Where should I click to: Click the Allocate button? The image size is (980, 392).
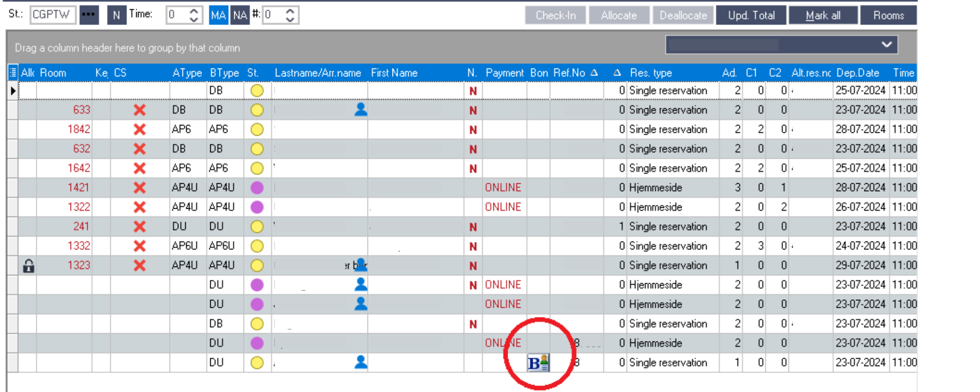point(619,15)
